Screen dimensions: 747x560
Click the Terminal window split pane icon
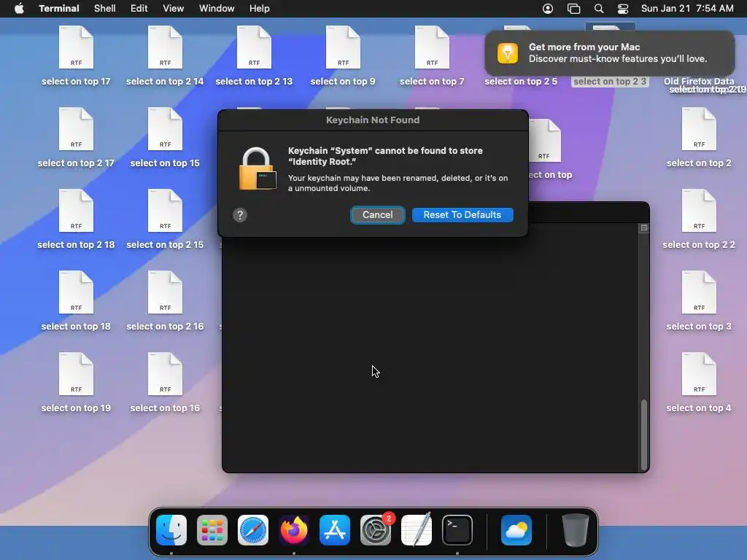pos(644,228)
